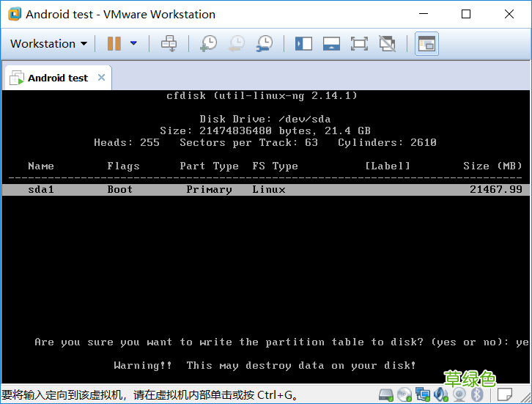532x404 pixels.
Task: Open the snapshot manager
Action: coord(265,43)
